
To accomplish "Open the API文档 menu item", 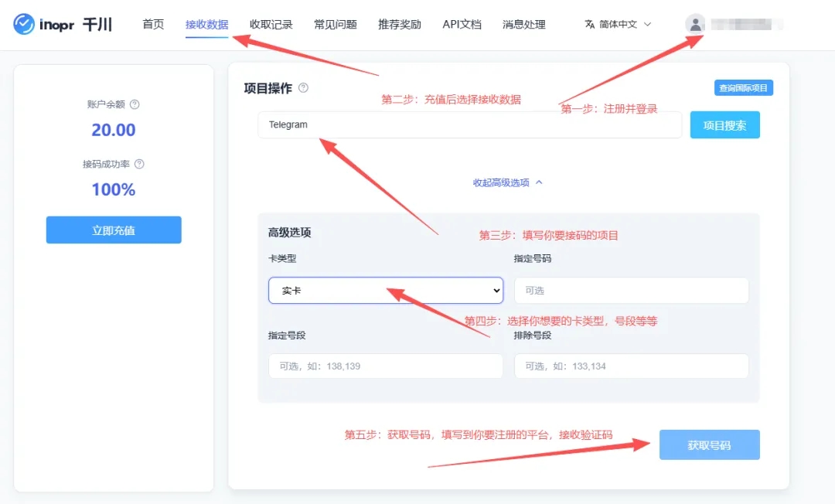I will (x=462, y=24).
